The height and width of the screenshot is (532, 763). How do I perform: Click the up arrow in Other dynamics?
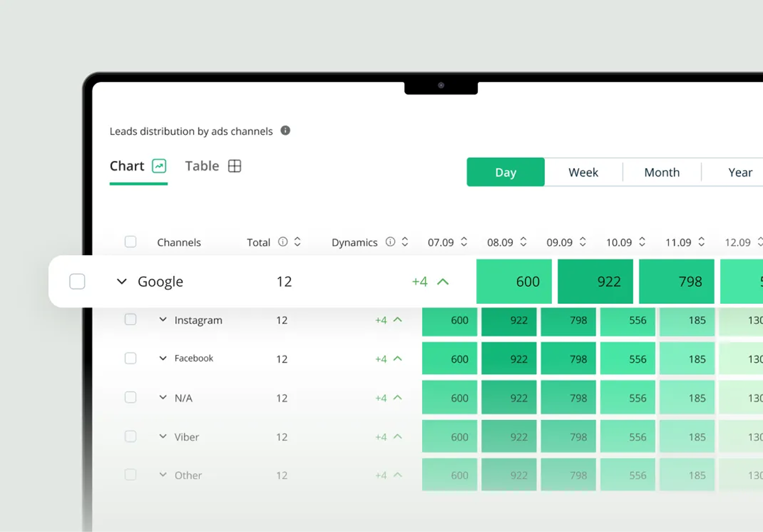point(398,475)
